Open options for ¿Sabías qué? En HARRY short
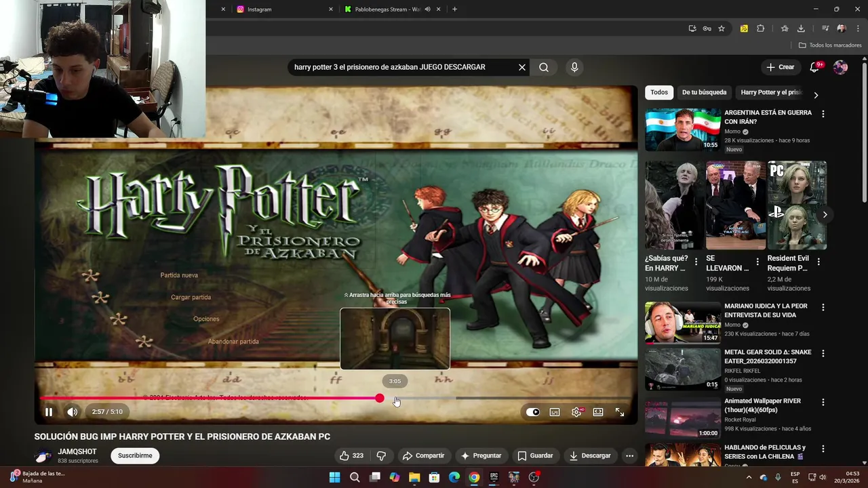The image size is (868, 488). tap(696, 262)
